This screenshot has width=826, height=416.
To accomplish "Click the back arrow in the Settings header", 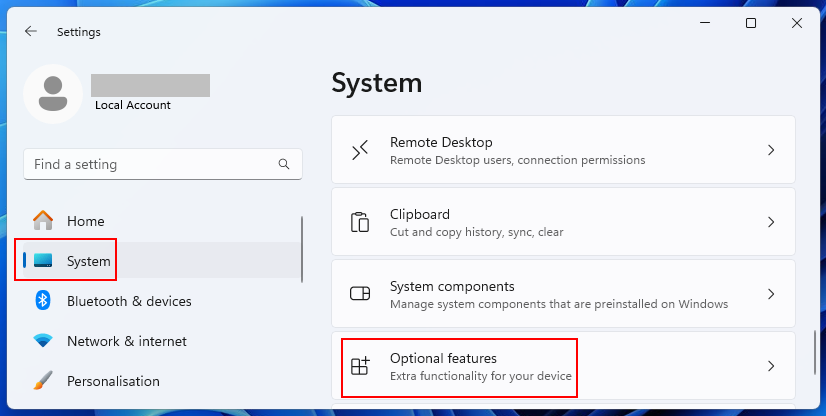I will [31, 31].
